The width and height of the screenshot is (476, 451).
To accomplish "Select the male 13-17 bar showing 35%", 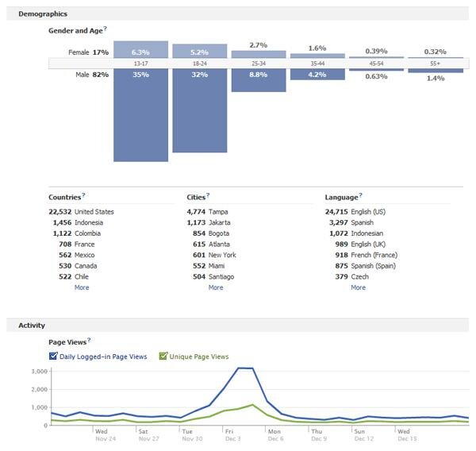I will (141, 115).
